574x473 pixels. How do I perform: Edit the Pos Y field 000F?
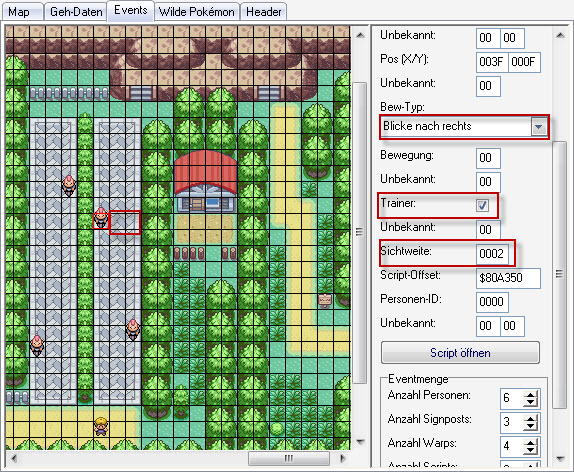coord(524,62)
